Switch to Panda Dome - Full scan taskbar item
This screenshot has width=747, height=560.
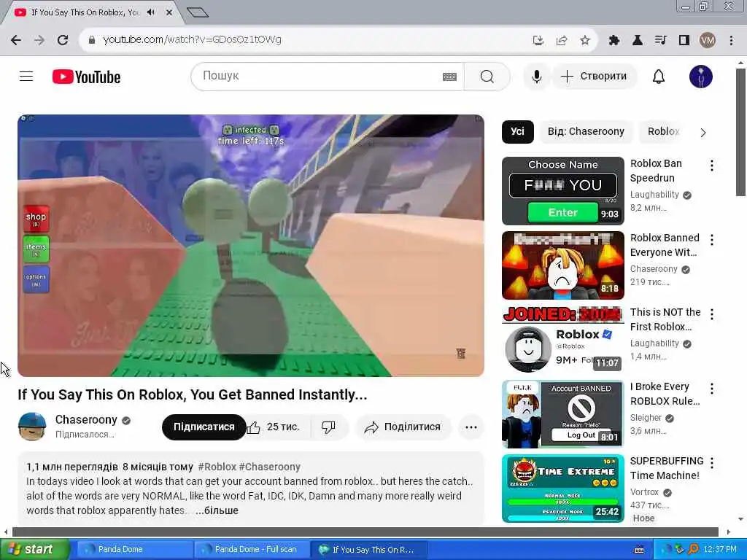pyautogui.click(x=252, y=550)
